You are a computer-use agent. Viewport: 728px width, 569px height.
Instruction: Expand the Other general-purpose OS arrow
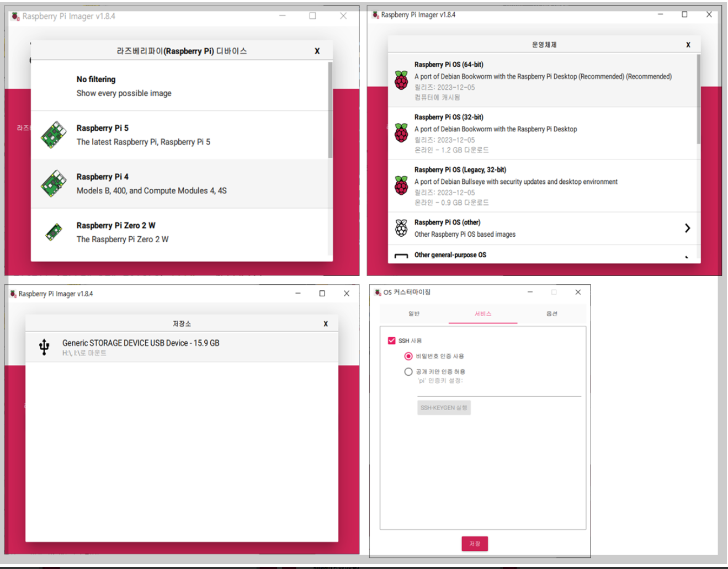[x=687, y=257]
